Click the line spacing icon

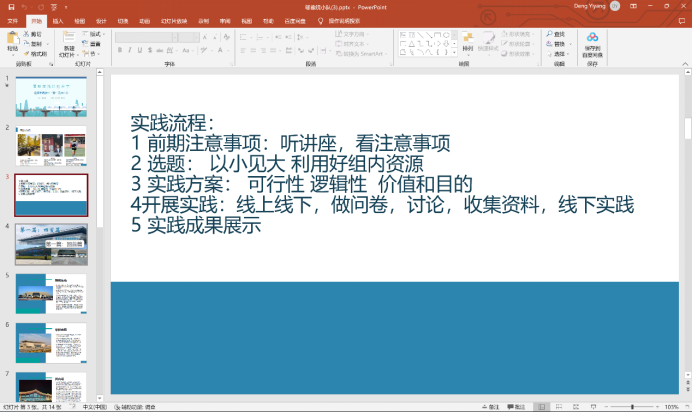tap(301, 38)
